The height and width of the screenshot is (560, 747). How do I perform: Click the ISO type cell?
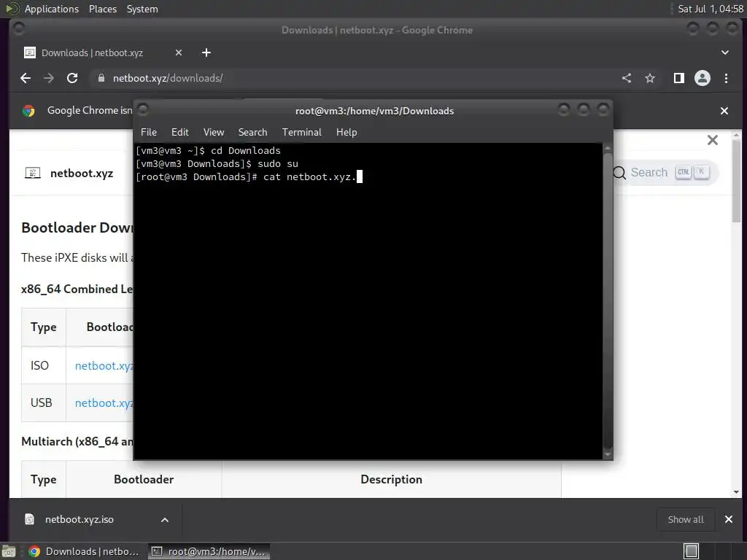tap(43, 365)
